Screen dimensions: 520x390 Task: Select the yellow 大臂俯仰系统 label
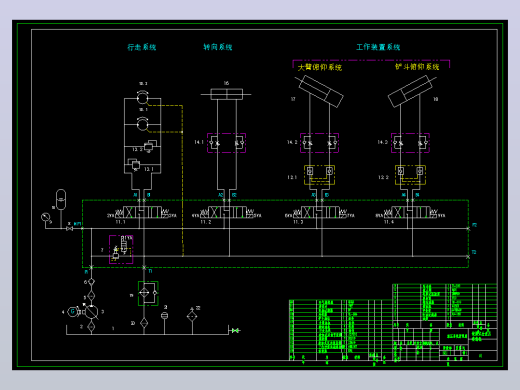(320, 67)
